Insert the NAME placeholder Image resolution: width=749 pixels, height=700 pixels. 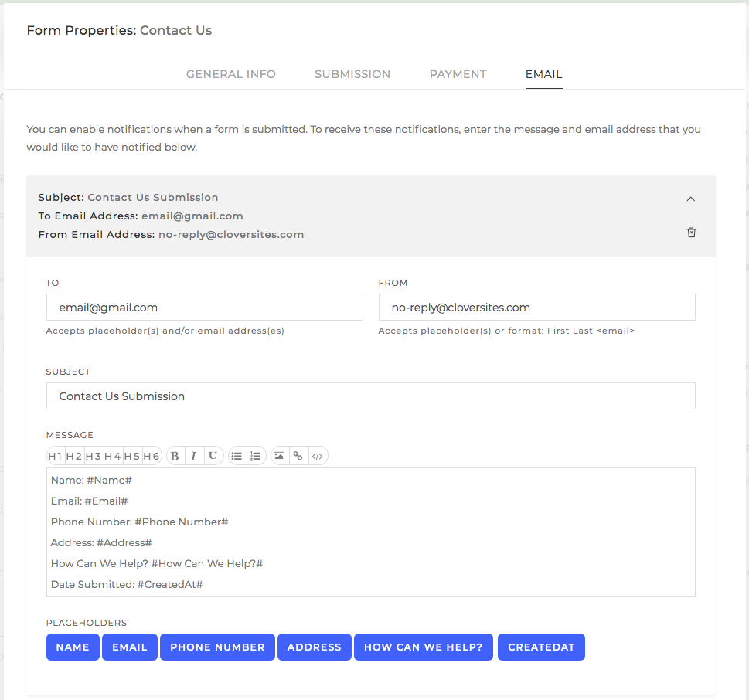pyautogui.click(x=73, y=647)
